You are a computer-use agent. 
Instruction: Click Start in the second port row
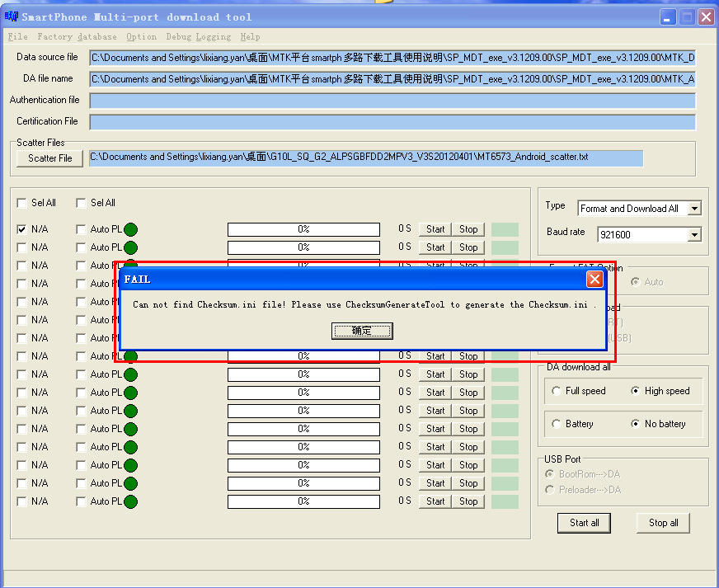click(435, 247)
